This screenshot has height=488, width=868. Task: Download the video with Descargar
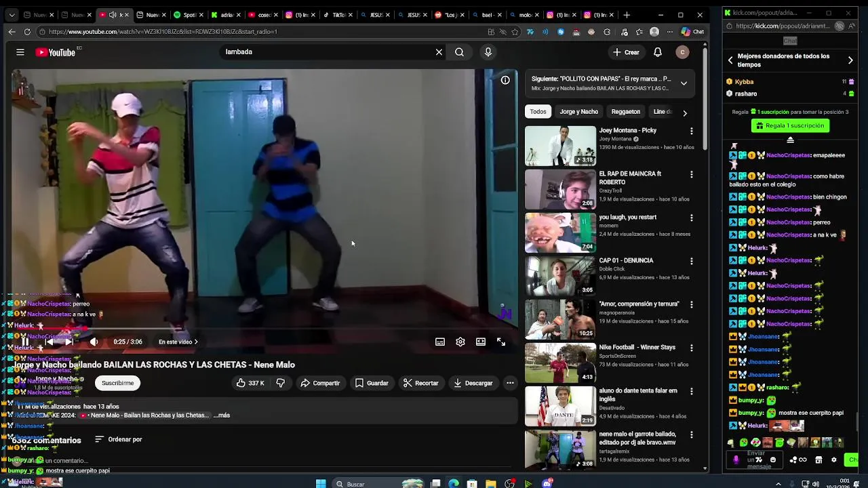pos(473,383)
